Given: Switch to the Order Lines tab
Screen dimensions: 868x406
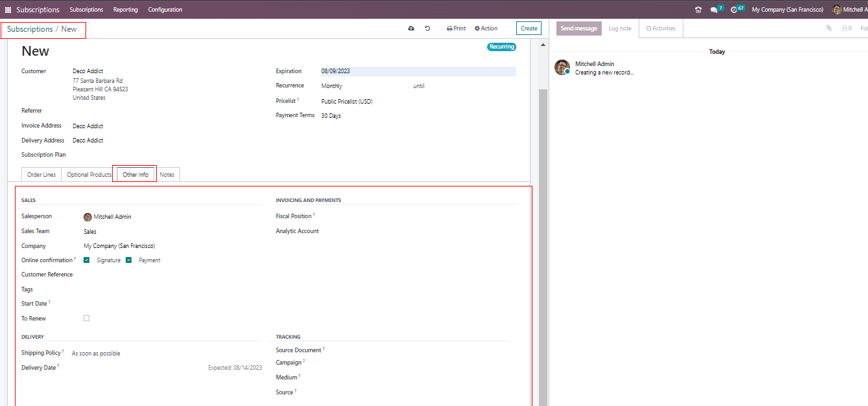Looking at the screenshot, I should click(41, 175).
